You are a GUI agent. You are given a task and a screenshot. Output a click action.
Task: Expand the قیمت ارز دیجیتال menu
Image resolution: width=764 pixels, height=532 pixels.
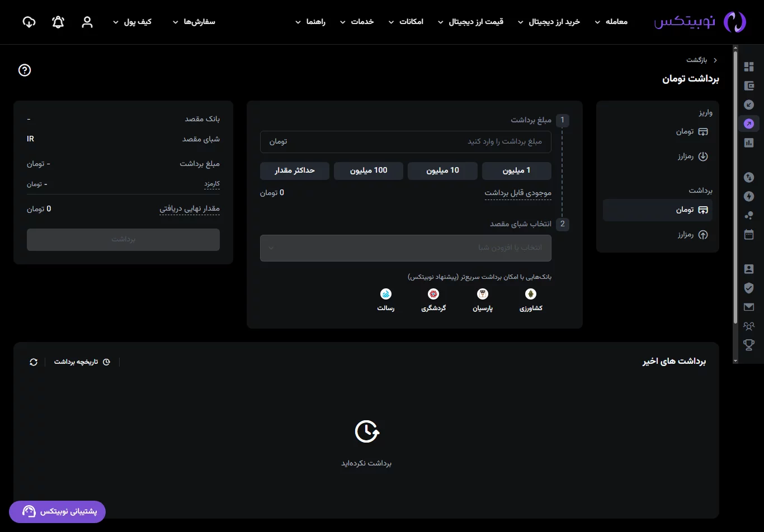point(470,22)
